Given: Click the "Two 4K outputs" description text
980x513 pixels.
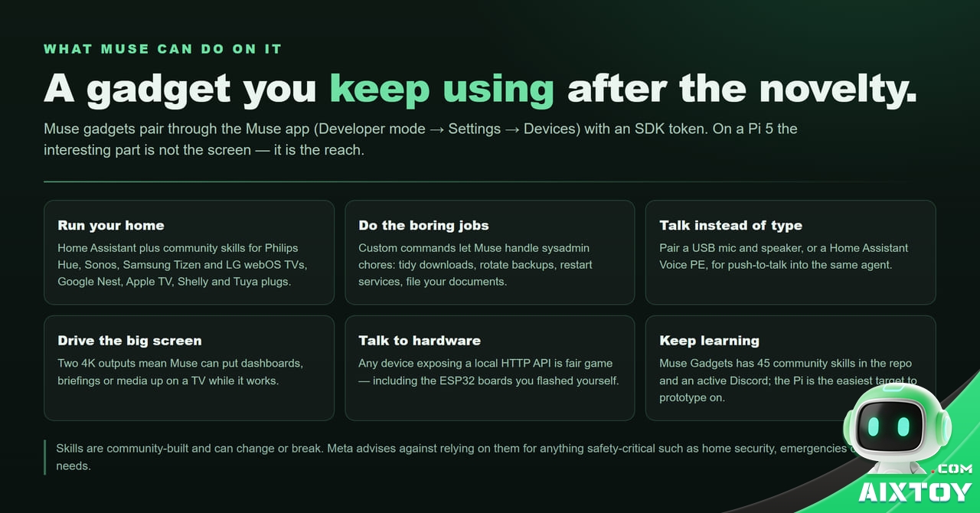Looking at the screenshot, I should click(180, 371).
